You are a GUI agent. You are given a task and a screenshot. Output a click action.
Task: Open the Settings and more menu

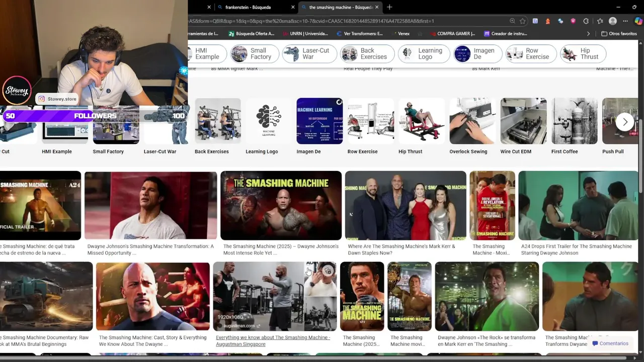625,21
